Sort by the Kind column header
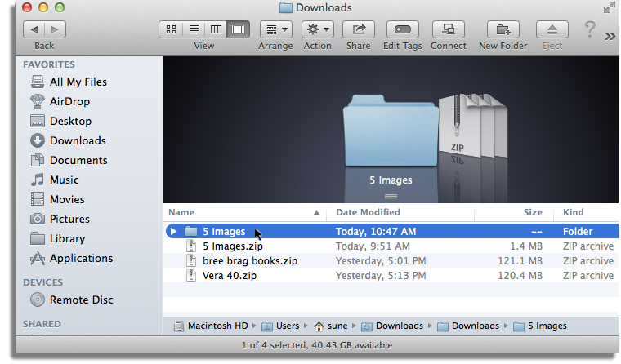The width and height of the screenshot is (621, 364). coord(586,212)
